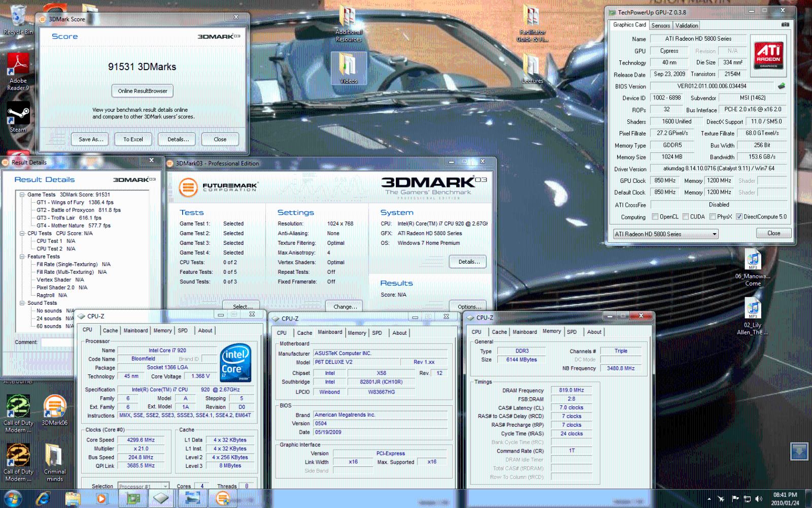Image resolution: width=812 pixels, height=508 pixels.
Task: Show hidden system tray icons arrow
Action: pyautogui.click(x=709, y=499)
